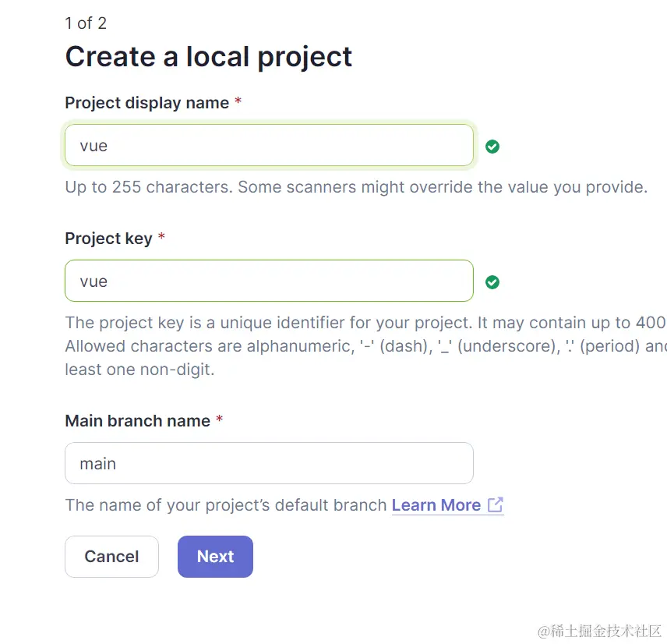Proceed with the Next button
667x644 pixels.
215,557
